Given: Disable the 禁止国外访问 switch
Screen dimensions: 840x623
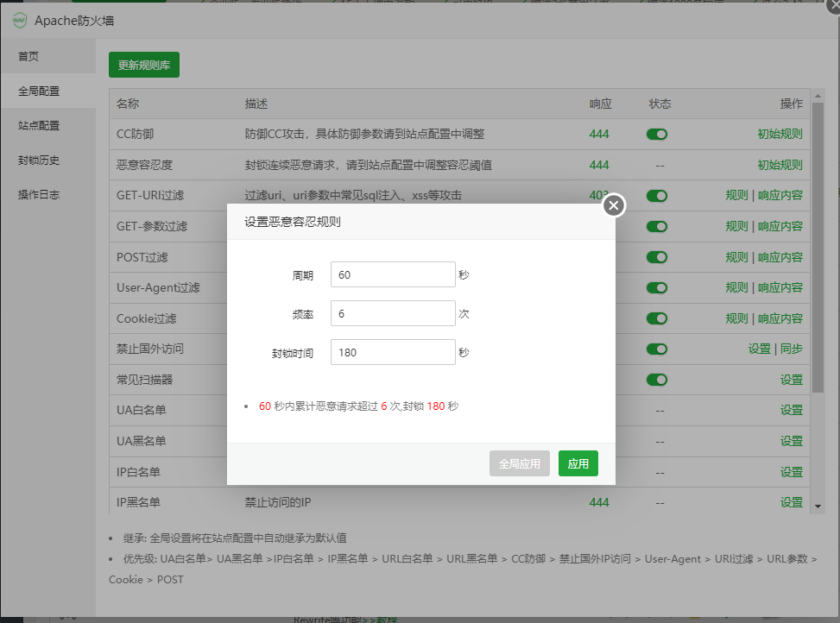Looking at the screenshot, I should tap(657, 349).
